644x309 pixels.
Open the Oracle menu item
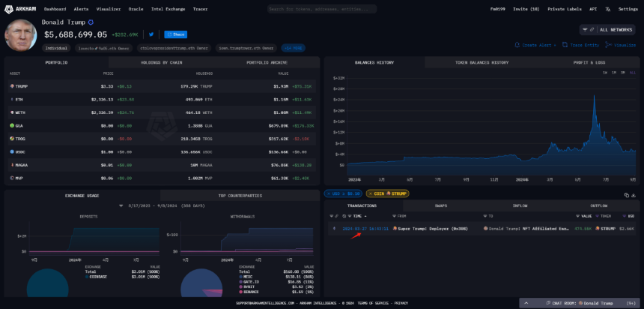[136, 9]
